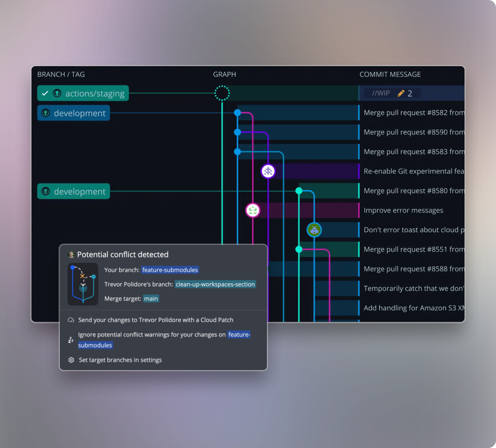Image resolution: width=496 pixels, height=448 pixels.
Task: Click the purple avatar commit node
Action: click(x=268, y=171)
